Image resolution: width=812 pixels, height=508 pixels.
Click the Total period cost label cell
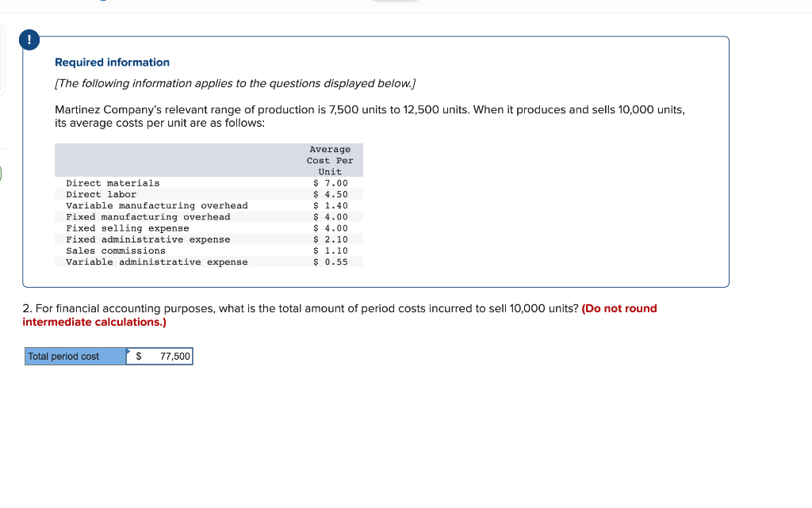(x=75, y=357)
